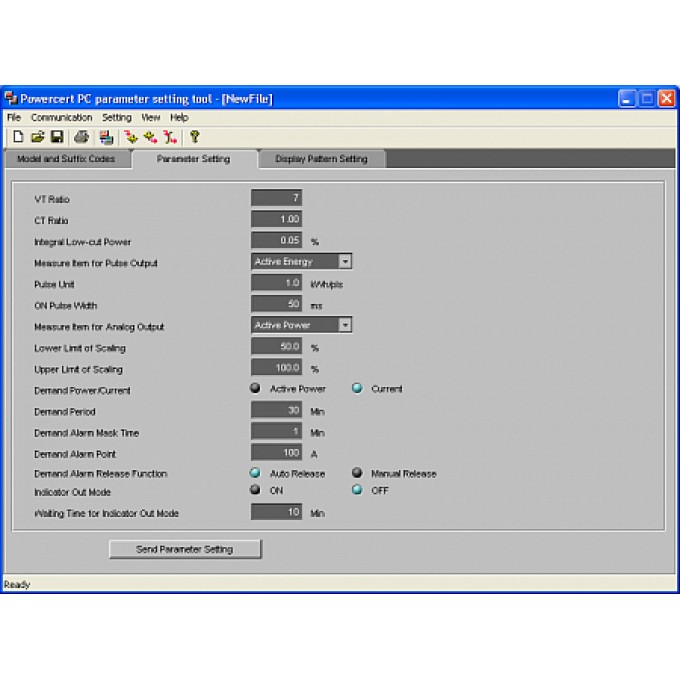The height and width of the screenshot is (680, 680).
Task: Click the icon right of Print
Action: 105,137
